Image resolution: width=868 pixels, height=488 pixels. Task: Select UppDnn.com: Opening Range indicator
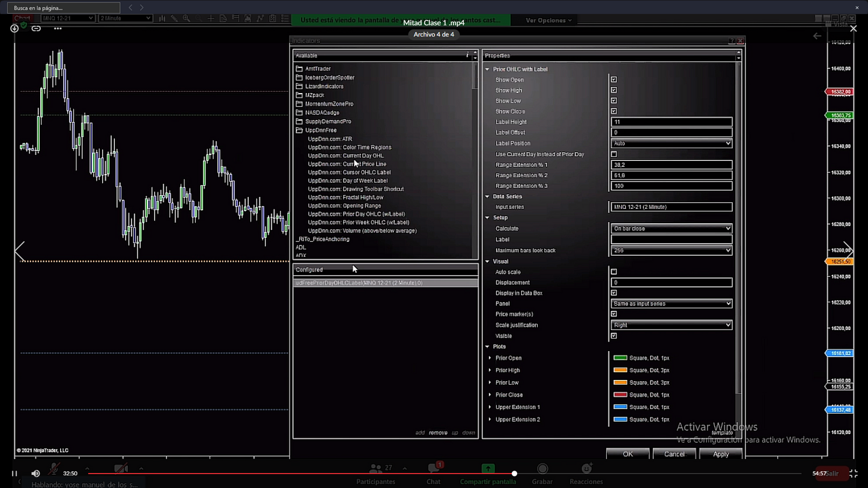click(x=344, y=206)
